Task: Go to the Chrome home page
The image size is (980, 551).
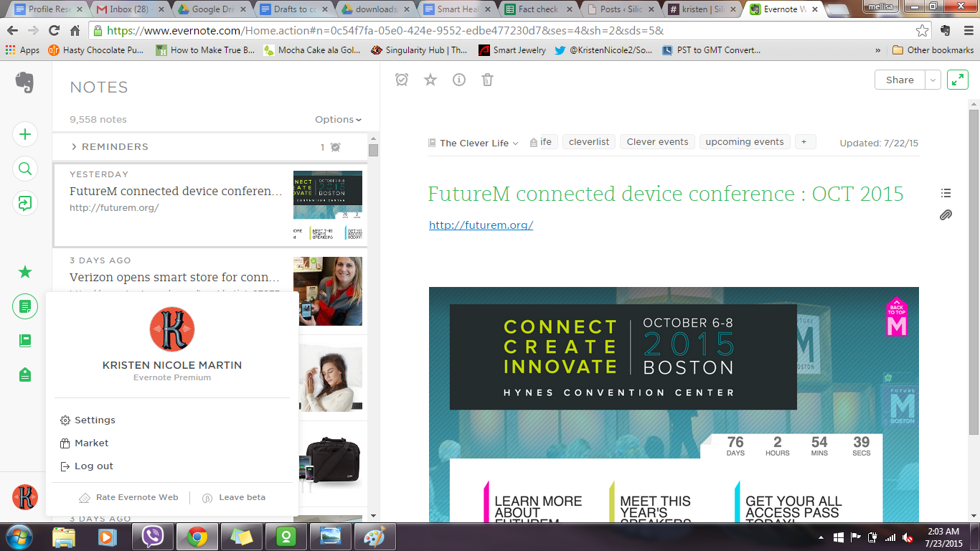Action: 75,31
